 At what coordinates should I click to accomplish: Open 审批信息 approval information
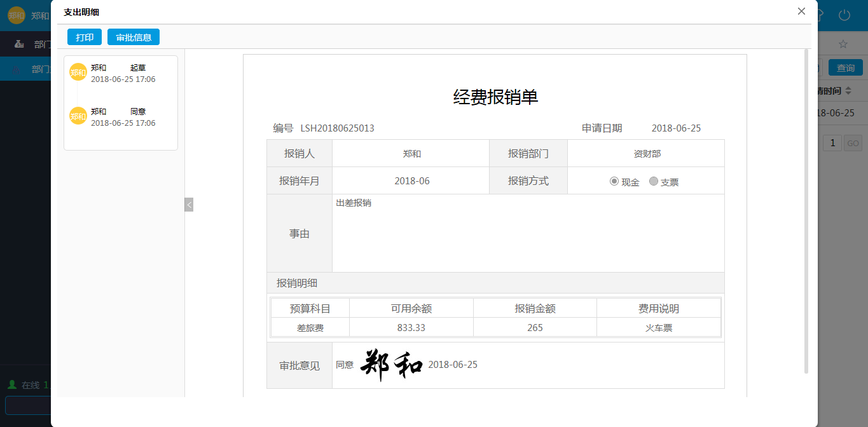tap(133, 37)
